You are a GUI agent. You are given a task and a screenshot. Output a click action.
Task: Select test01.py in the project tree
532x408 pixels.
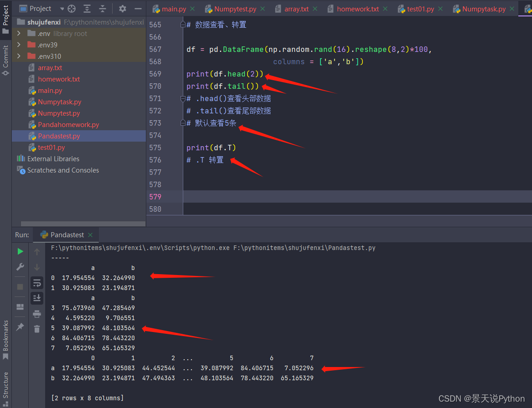79,148
